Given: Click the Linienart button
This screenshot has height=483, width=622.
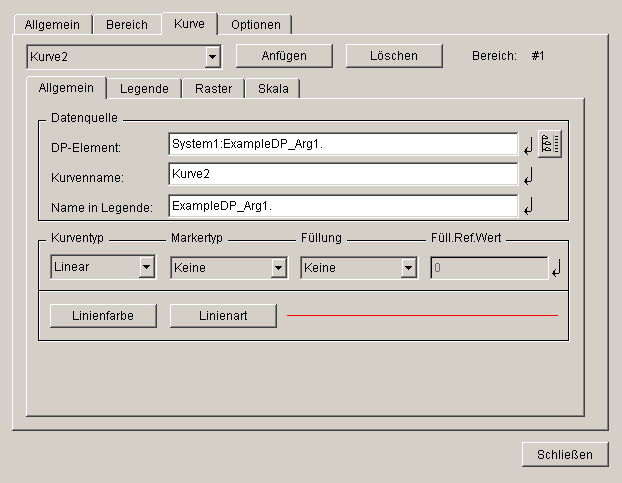Looking at the screenshot, I should [223, 316].
